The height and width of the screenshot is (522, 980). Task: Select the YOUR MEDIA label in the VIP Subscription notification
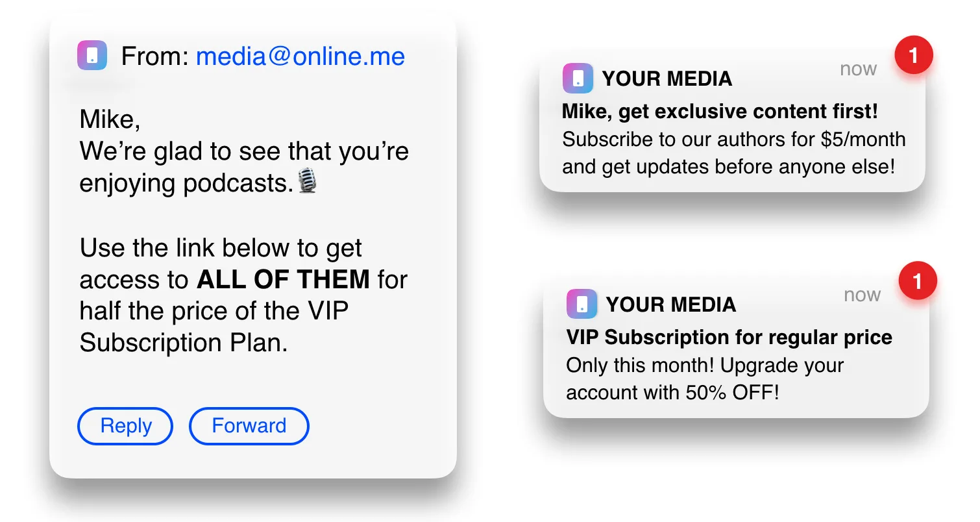coord(670,304)
